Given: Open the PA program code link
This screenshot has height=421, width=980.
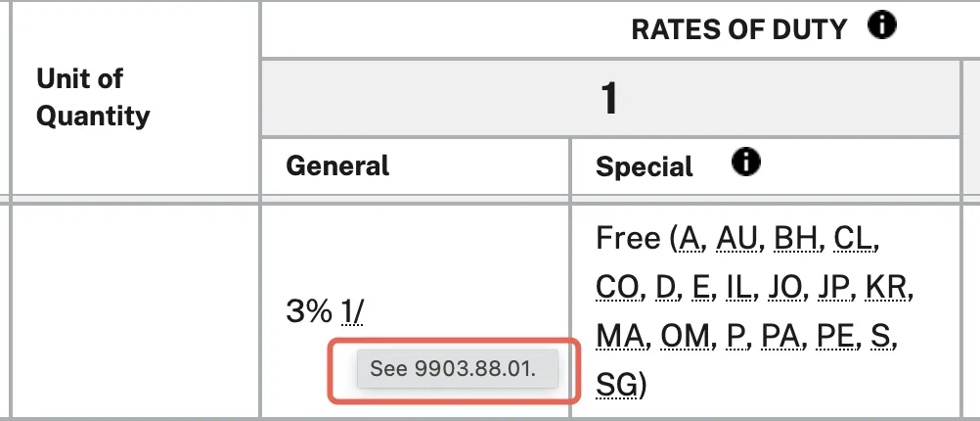Looking at the screenshot, I should click(x=780, y=336).
